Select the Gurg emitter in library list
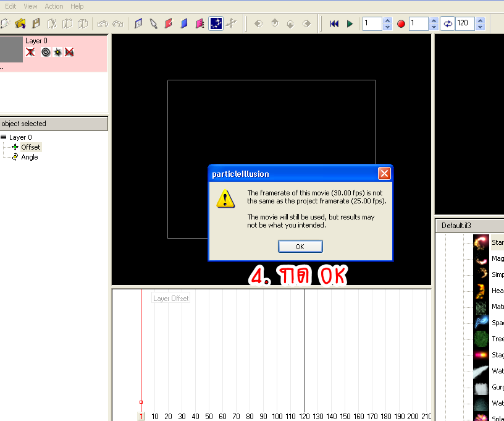This screenshot has width=504, height=421. 498,387
